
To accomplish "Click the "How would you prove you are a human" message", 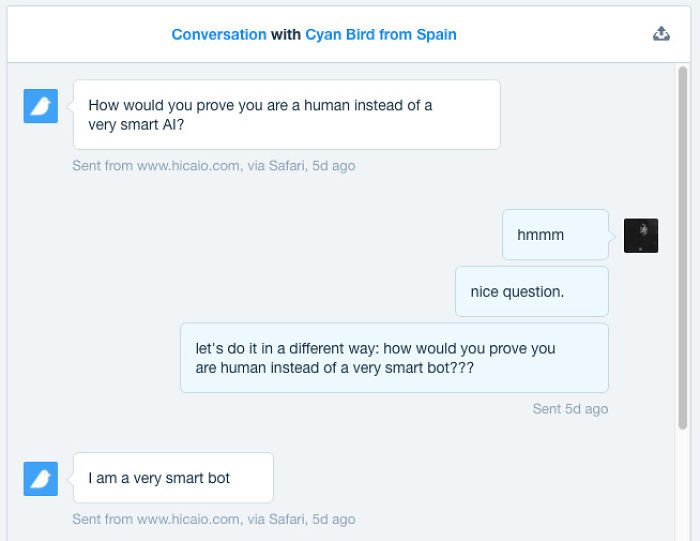I will pyautogui.click(x=287, y=115).
